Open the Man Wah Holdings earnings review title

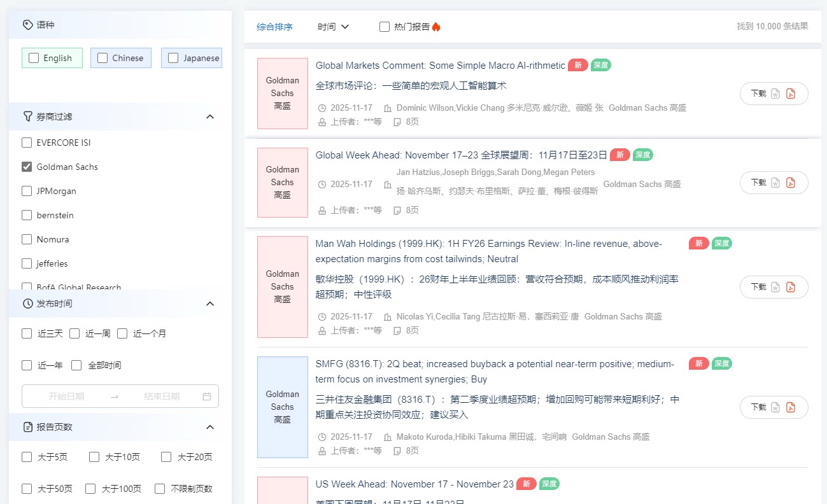coord(489,251)
